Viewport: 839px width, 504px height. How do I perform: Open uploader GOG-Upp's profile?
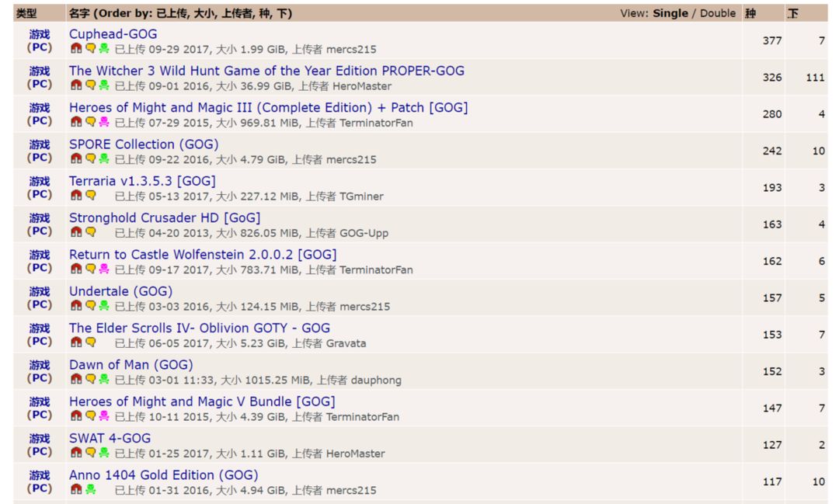point(364,233)
